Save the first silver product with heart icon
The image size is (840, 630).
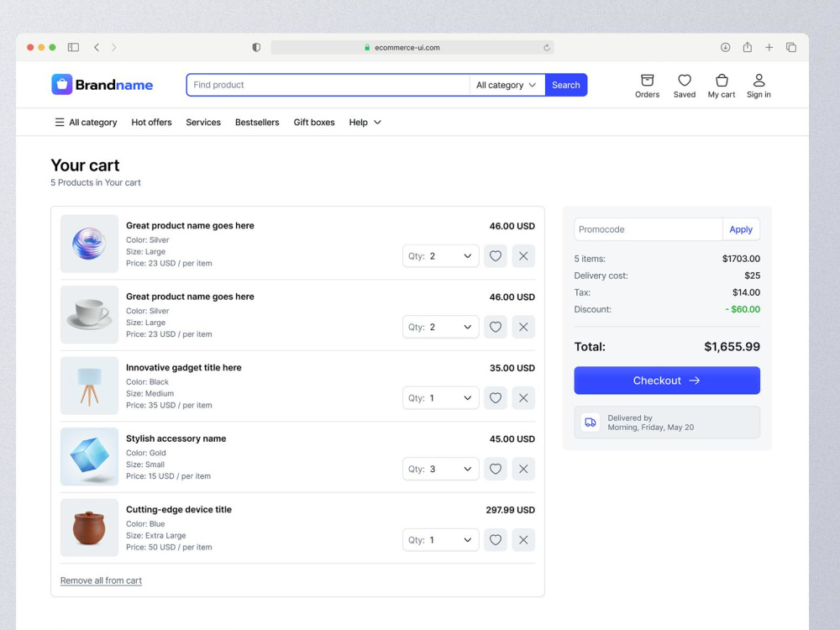(x=496, y=256)
